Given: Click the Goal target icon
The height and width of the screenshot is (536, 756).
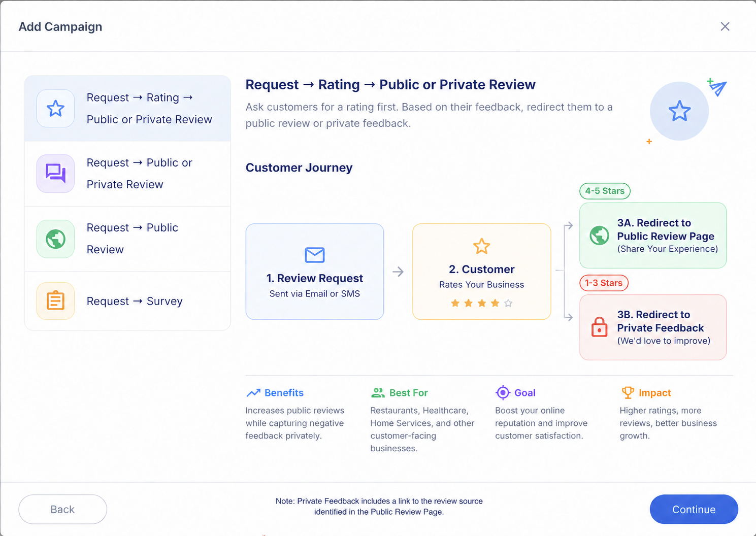Looking at the screenshot, I should click(503, 392).
